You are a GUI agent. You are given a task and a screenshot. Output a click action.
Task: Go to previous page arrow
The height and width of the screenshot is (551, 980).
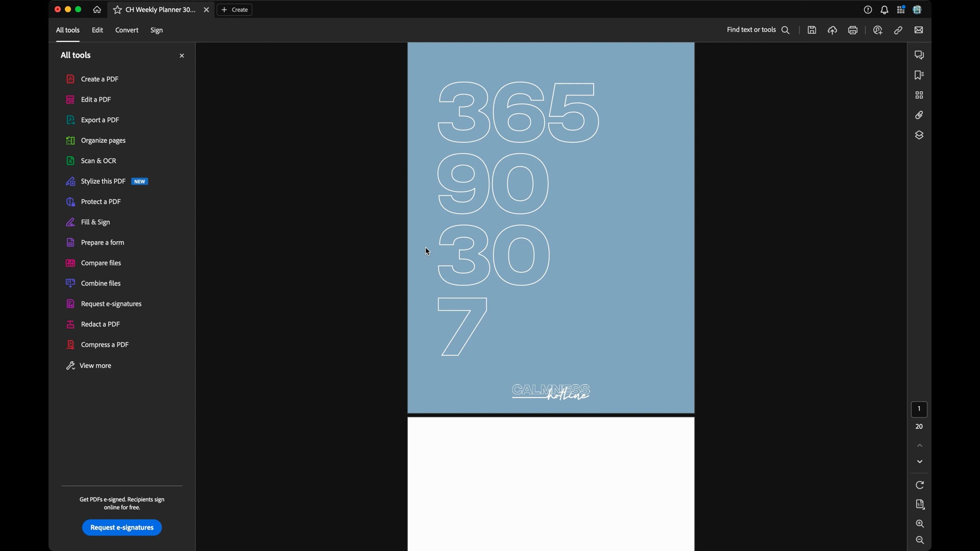point(920,445)
